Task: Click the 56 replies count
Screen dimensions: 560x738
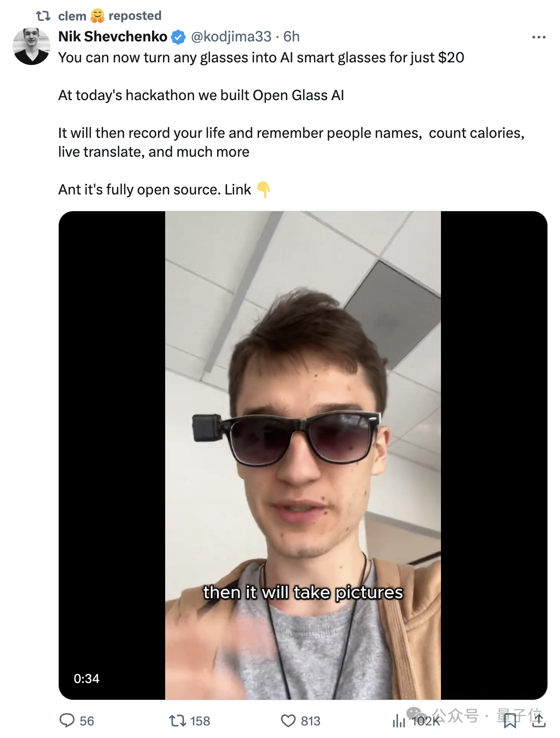Action: point(87,721)
